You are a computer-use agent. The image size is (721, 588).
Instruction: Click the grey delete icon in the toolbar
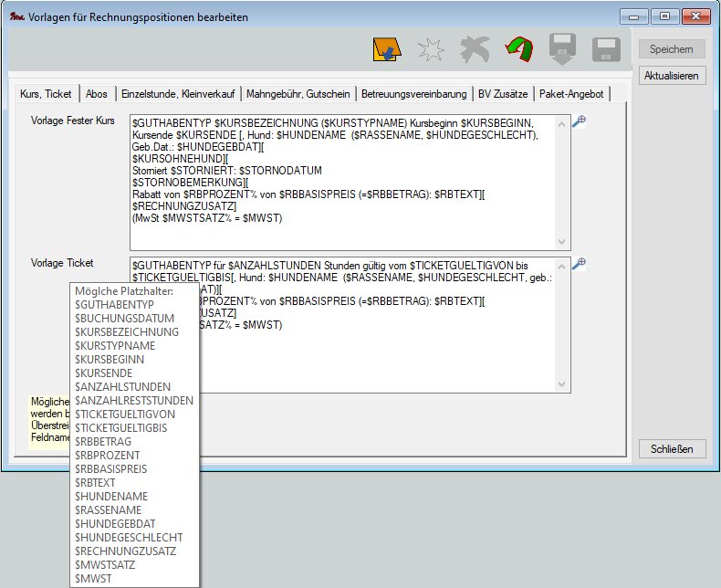475,51
